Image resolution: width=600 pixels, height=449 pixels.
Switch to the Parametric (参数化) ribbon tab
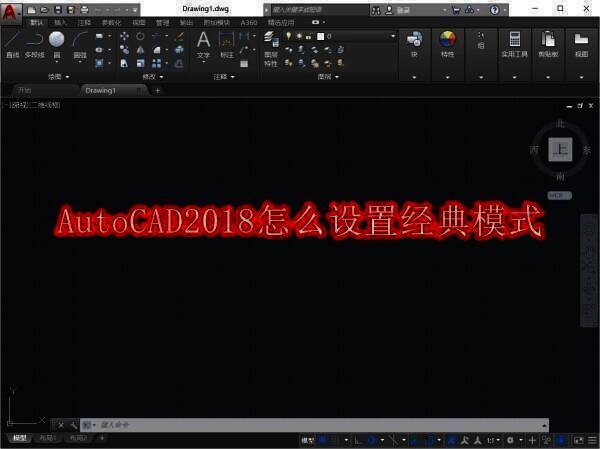111,23
